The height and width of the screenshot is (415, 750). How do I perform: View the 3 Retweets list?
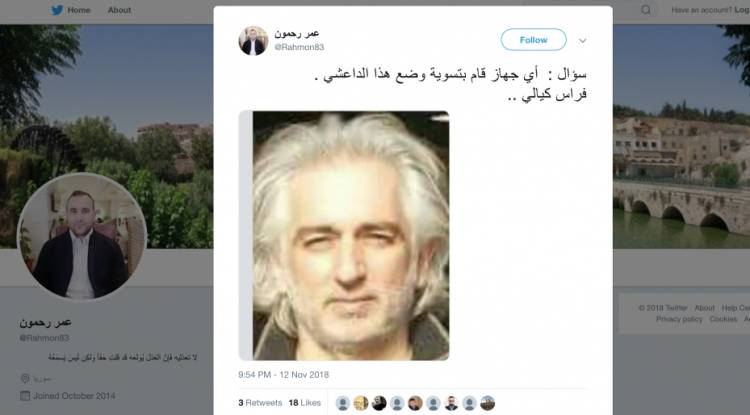click(x=260, y=403)
